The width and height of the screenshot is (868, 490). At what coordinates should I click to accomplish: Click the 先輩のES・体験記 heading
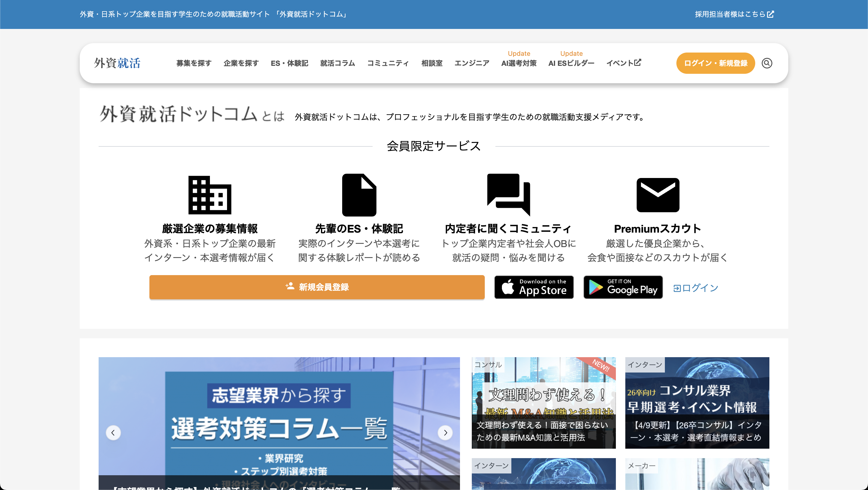[359, 228]
